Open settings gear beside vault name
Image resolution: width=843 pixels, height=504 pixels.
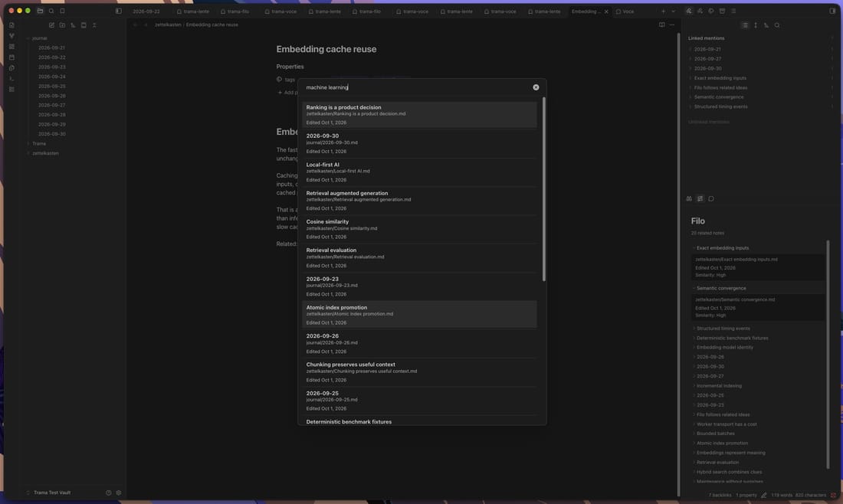click(119, 493)
